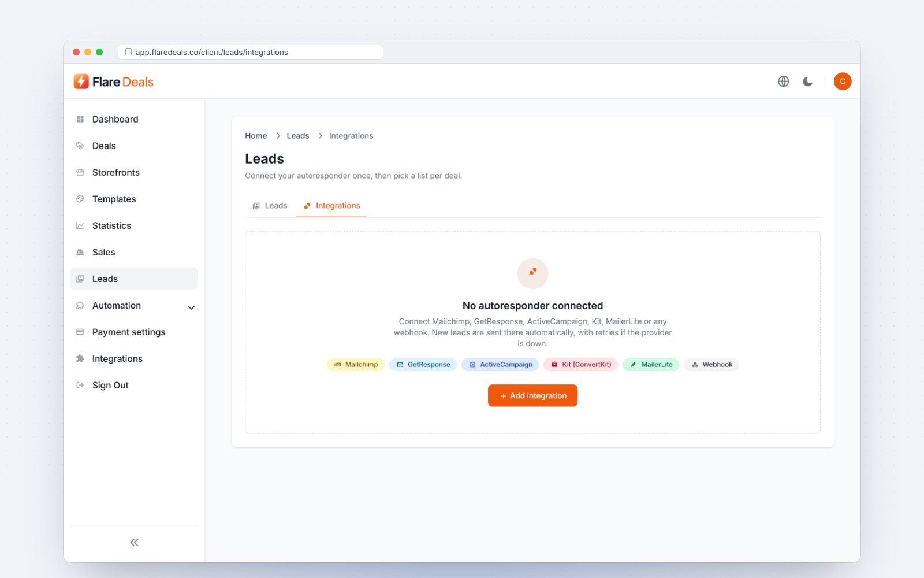
Task: Open the language globe icon
Action: pos(783,81)
